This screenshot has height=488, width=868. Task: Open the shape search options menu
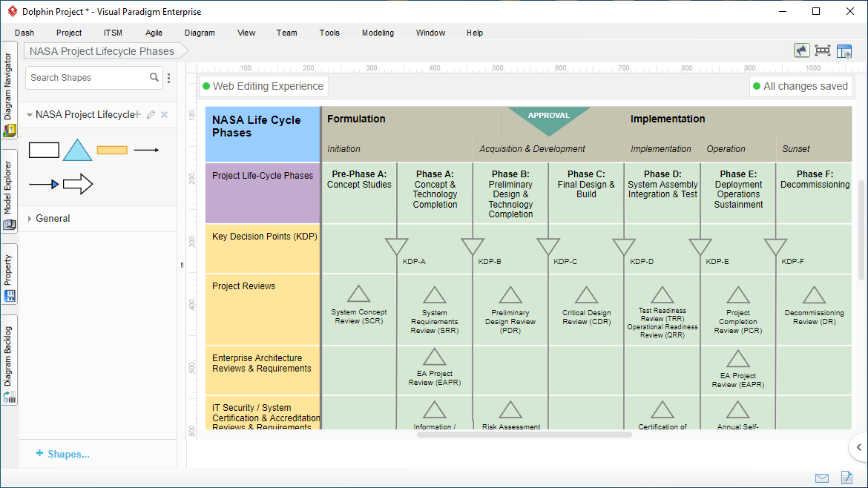tap(169, 78)
